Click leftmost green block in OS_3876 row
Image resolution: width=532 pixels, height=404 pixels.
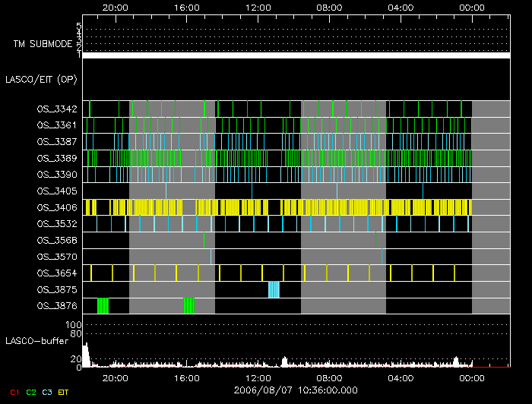[103, 305]
